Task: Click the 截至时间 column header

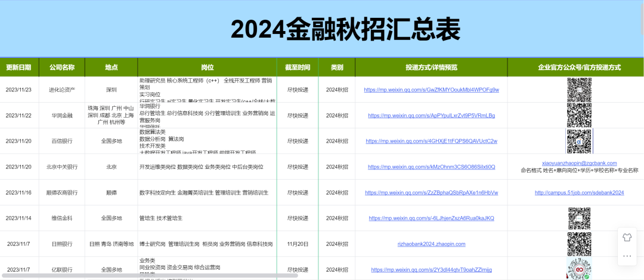Action: click(x=298, y=67)
